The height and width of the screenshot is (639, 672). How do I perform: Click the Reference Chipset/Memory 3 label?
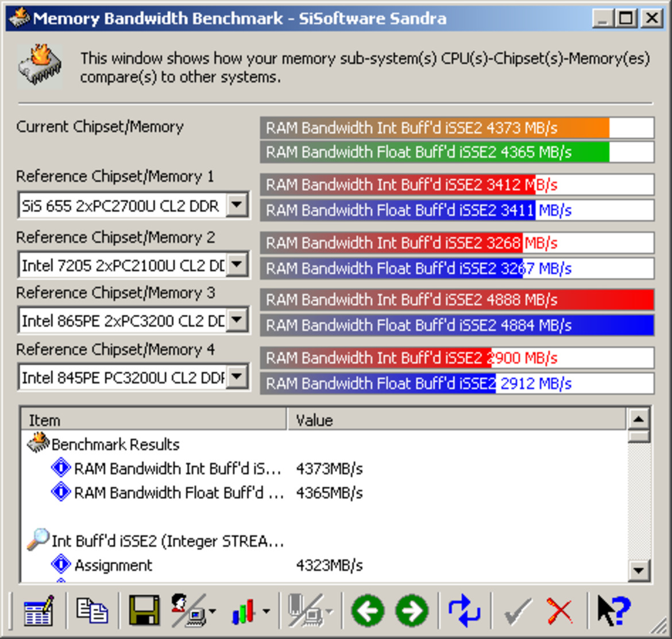[x=115, y=293]
